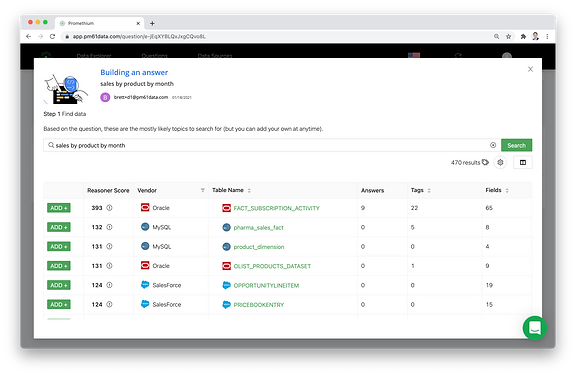Open FACT_SUBSCRIPTION_ACTIVITY table link
This screenshot has width=576, height=376.
click(277, 208)
